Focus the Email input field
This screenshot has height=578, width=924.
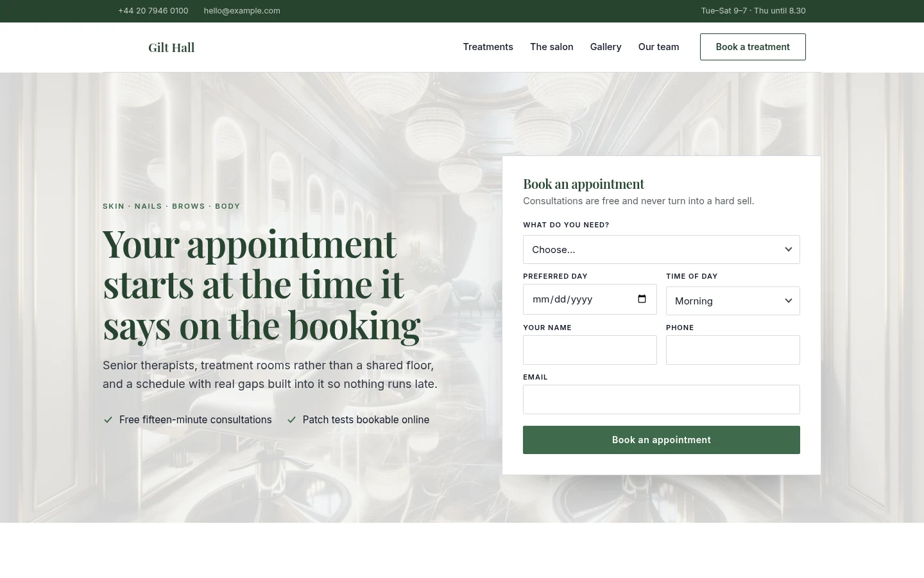coord(661,399)
